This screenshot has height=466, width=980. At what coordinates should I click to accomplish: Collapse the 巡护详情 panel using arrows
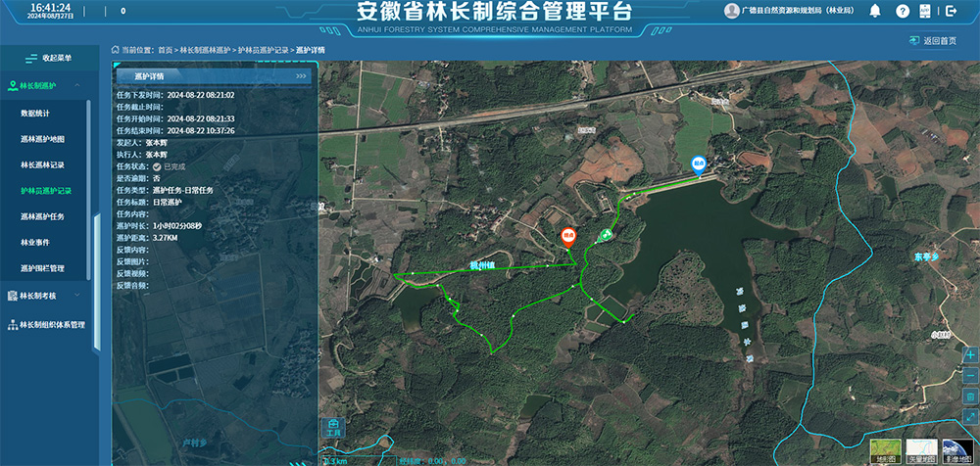point(301,75)
